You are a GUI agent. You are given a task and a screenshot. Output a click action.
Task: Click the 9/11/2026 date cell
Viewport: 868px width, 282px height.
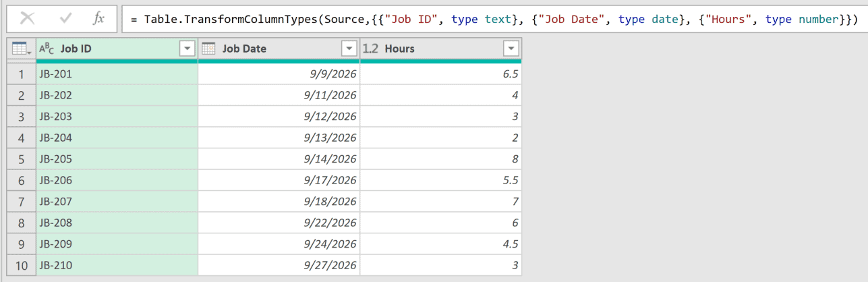(x=279, y=95)
